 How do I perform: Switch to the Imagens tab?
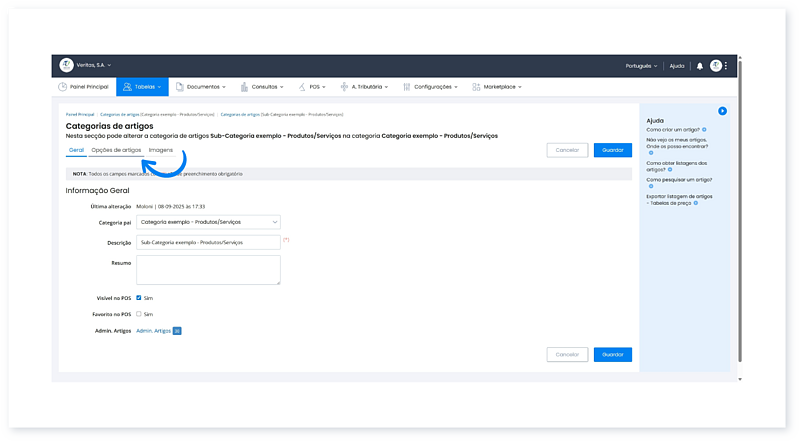coord(160,150)
